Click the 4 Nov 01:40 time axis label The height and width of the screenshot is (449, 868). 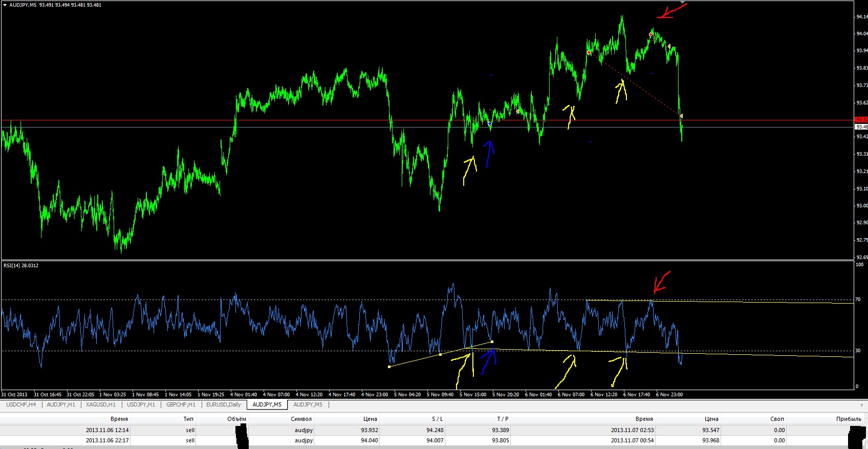244,395
